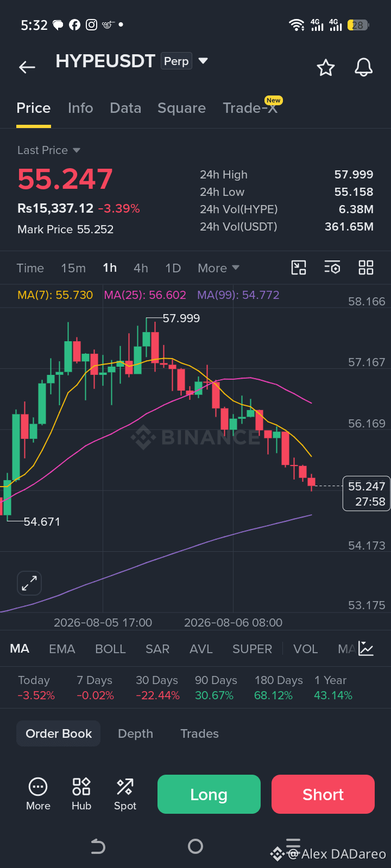Screen dimensions: 391x868
Task: Toggle the SAR indicator
Action: [157, 649]
